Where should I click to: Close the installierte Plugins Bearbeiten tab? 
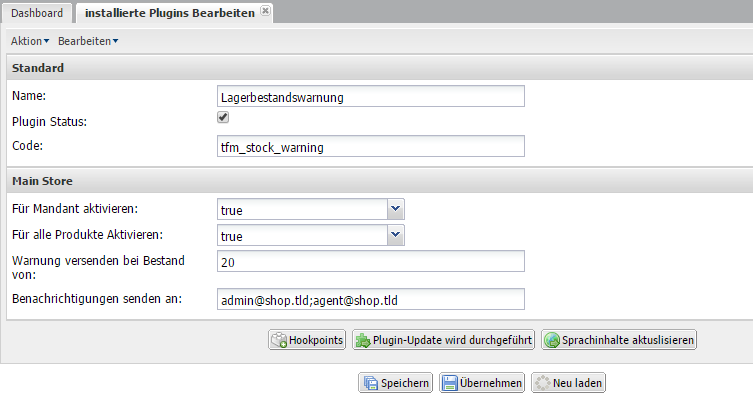(x=265, y=12)
